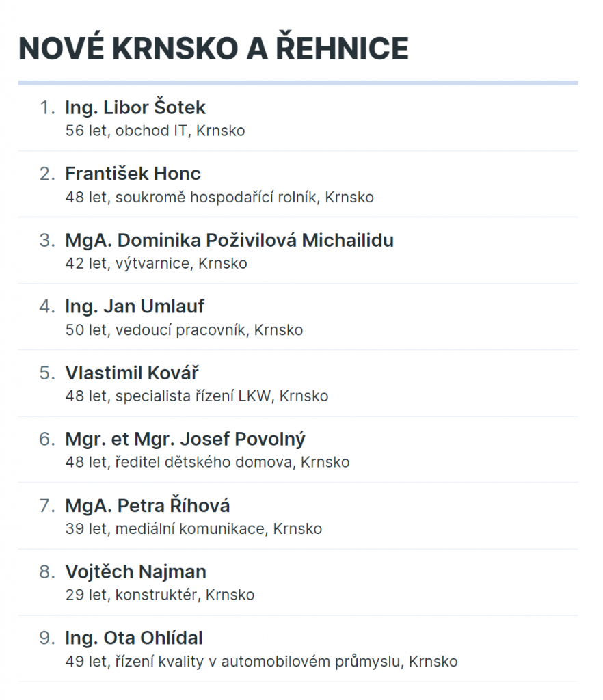Click the text 'soukromě hospodařící rolník, Krnsko'
603x700 pixels.
(x=245, y=198)
